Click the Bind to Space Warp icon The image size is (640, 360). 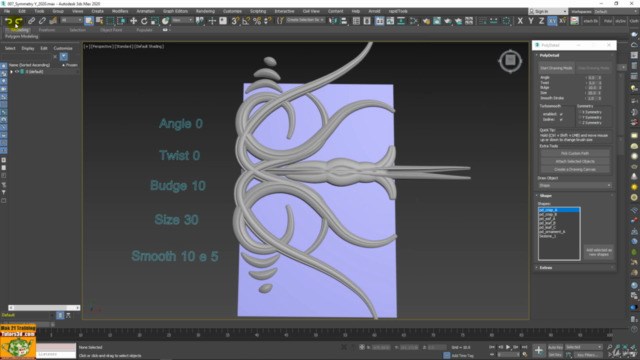coord(53,21)
